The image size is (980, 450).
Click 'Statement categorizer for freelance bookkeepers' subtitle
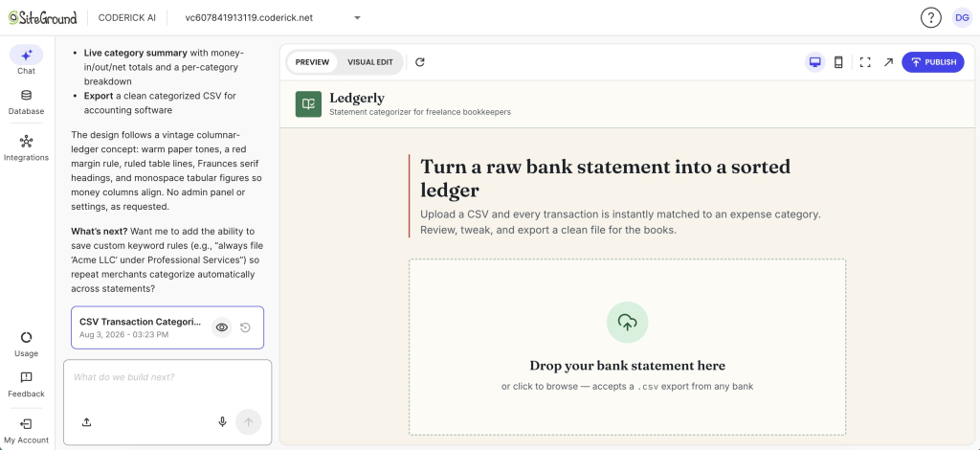tap(420, 112)
